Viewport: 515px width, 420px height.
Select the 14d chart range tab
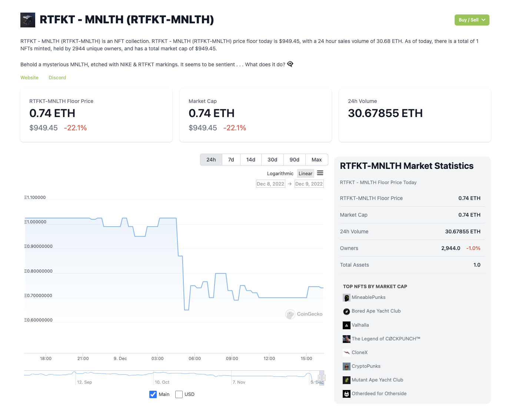click(251, 160)
